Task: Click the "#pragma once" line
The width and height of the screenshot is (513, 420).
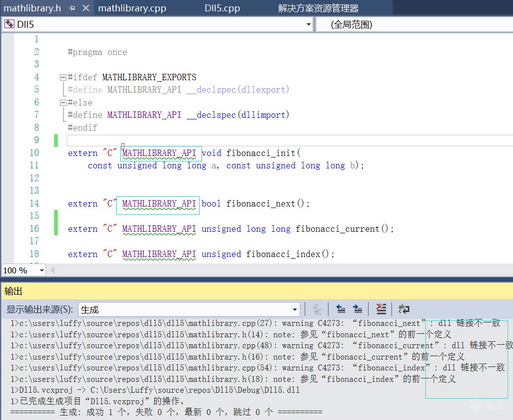Action: tap(97, 52)
